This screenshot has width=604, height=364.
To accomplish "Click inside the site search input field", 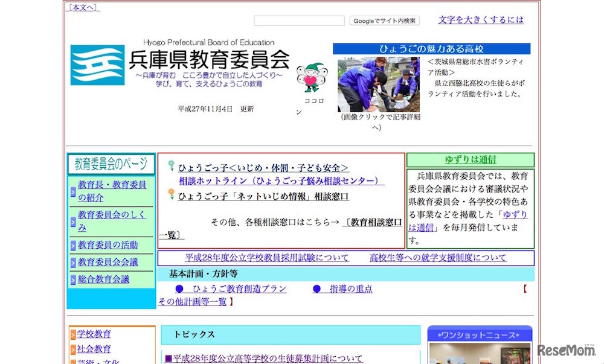I will [x=298, y=20].
